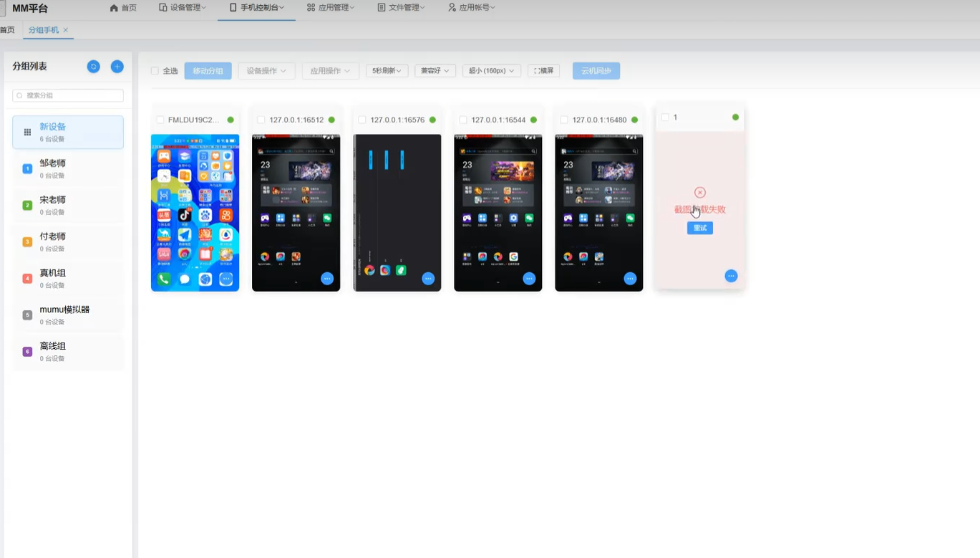Tick the checkbox on device 127.0.0.1:16544

pyautogui.click(x=462, y=120)
